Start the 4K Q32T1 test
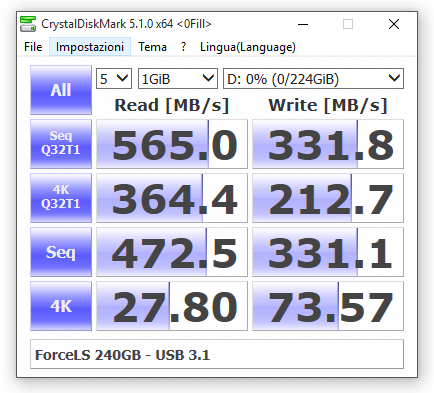The image size is (434, 393). (x=61, y=198)
